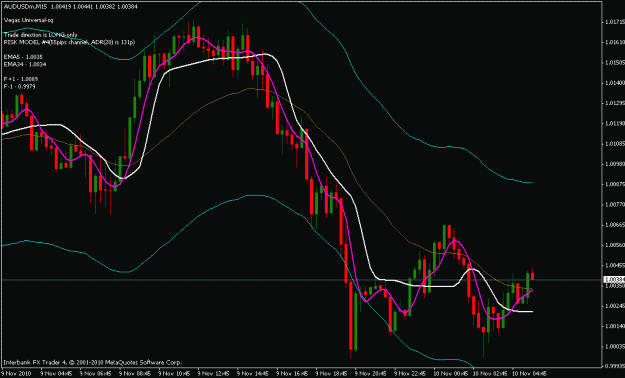Image resolution: width=625 pixels, height=378 pixels.
Task: Click the highlighted current price 1.00384 tag
Action: 614,280
